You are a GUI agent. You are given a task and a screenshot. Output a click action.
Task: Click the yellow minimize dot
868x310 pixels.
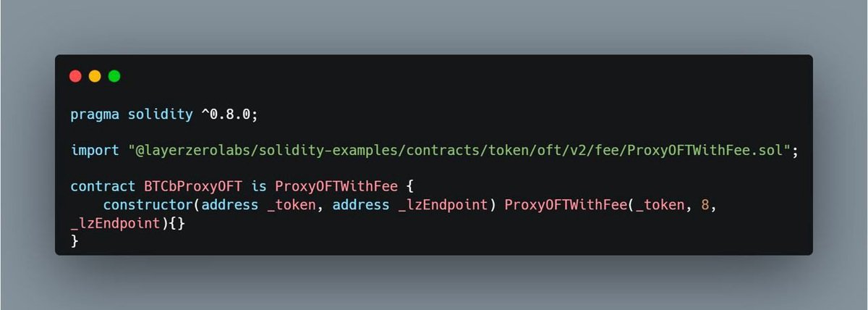[x=94, y=76]
